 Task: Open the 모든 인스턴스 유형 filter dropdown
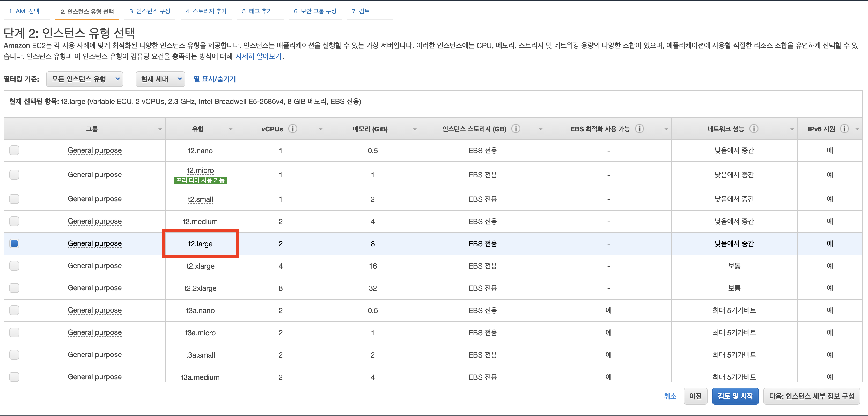pyautogui.click(x=84, y=79)
